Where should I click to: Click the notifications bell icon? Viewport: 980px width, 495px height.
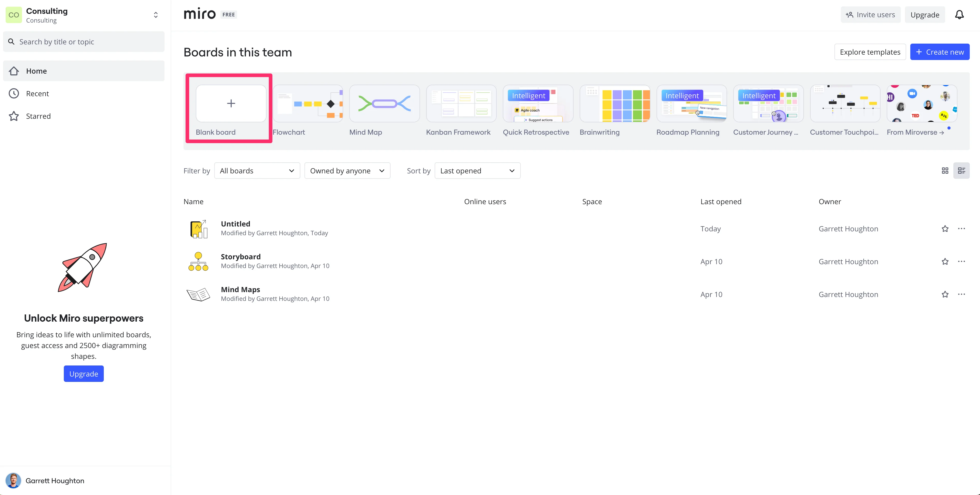959,15
